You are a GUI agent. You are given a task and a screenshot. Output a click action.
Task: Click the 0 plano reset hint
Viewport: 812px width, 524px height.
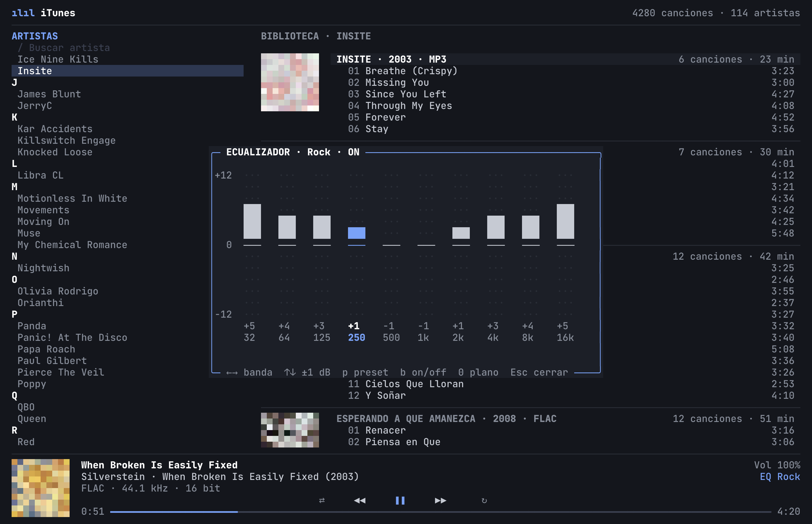[x=478, y=373]
